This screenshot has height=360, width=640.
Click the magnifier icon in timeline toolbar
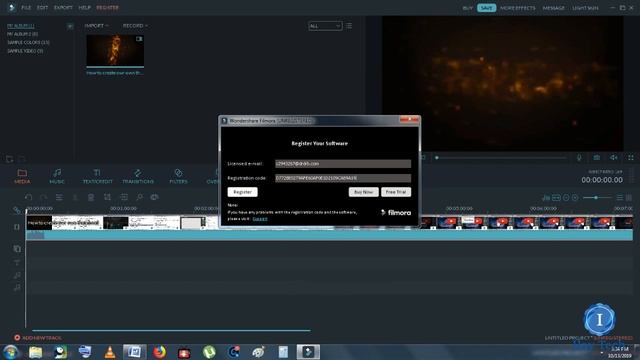pyautogui.click(x=140, y=198)
